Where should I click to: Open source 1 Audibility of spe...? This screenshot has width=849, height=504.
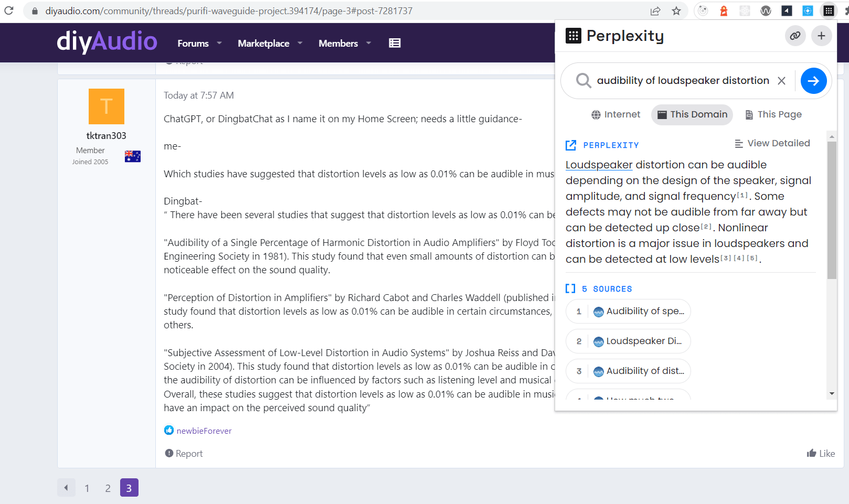coord(628,312)
